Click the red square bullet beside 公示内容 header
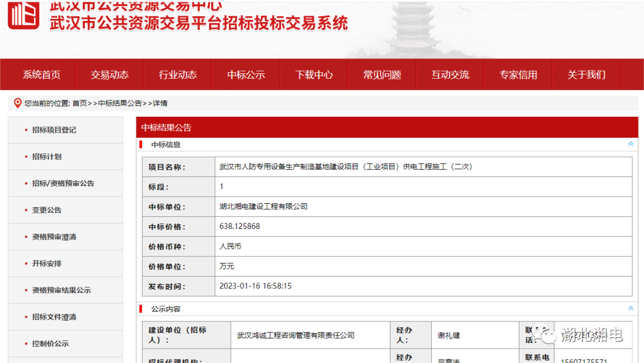The image size is (644, 363). pos(142,309)
